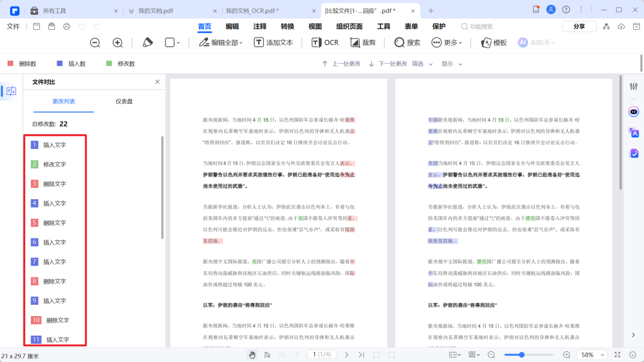The image size is (644, 362).
Task: Switch to the 注释 annotation tab
Action: pos(259,26)
